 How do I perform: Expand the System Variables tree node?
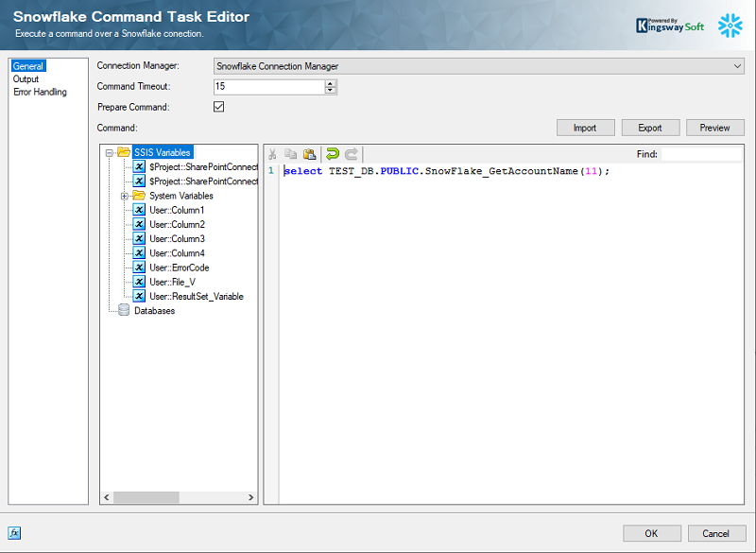click(x=125, y=196)
